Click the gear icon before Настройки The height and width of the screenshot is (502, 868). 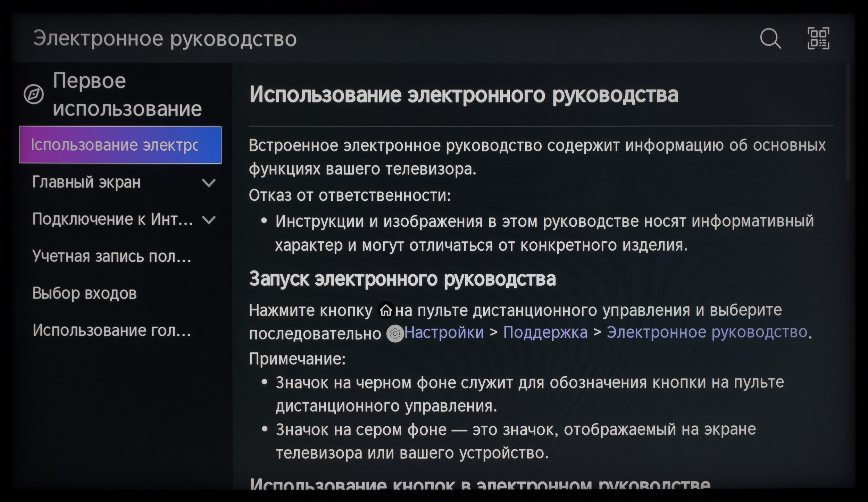point(395,334)
